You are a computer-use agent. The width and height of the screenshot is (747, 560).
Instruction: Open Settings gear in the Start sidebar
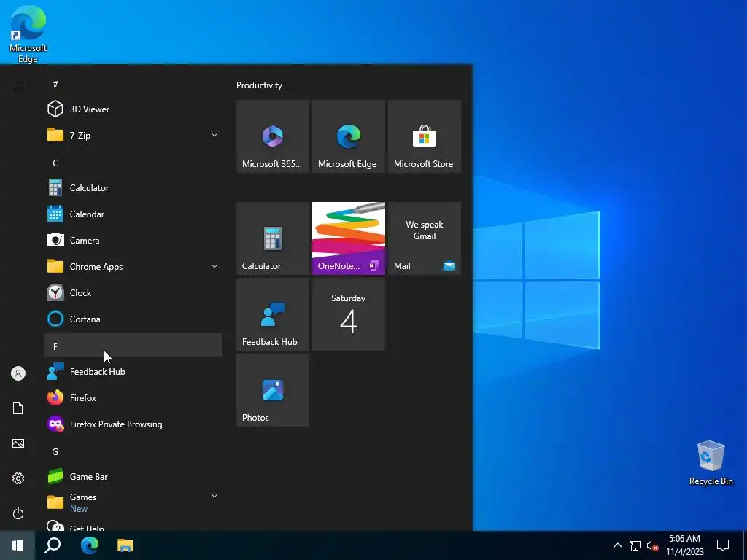coord(18,478)
